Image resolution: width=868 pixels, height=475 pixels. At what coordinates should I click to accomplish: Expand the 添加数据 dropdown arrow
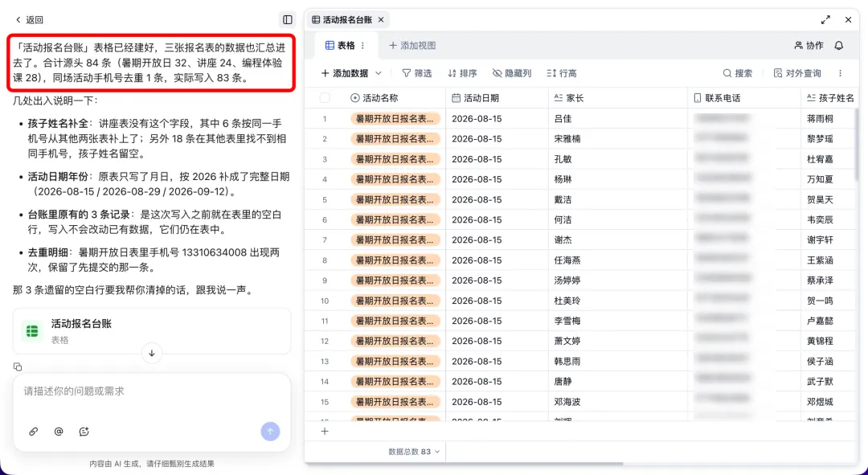pos(379,73)
